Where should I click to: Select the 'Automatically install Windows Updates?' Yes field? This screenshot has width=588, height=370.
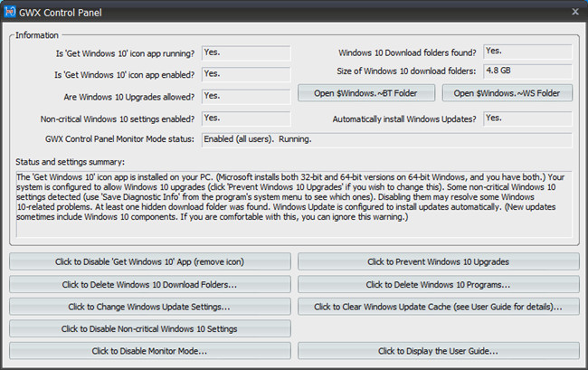tap(528, 119)
